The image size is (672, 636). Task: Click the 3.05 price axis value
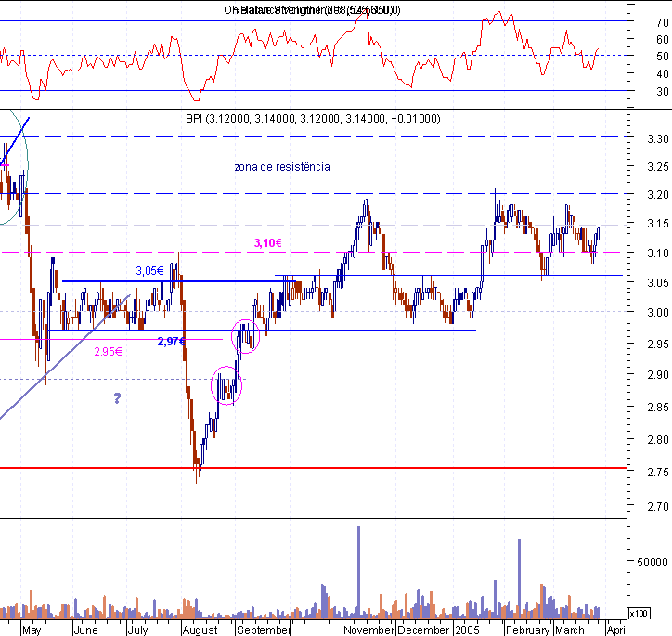tap(658, 282)
